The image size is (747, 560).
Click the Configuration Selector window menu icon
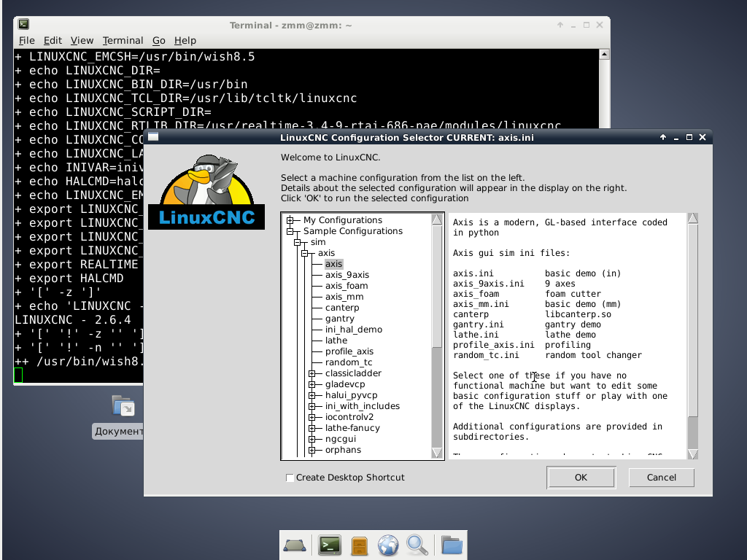tap(153, 137)
